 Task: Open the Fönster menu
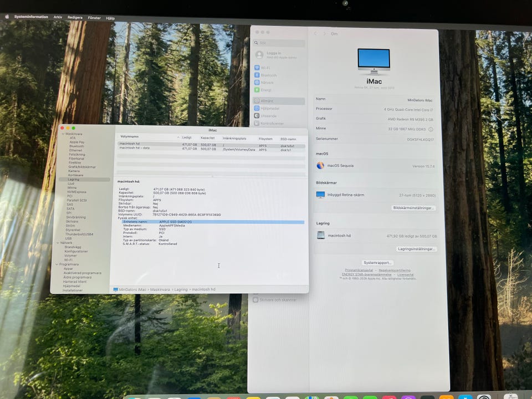(94, 18)
